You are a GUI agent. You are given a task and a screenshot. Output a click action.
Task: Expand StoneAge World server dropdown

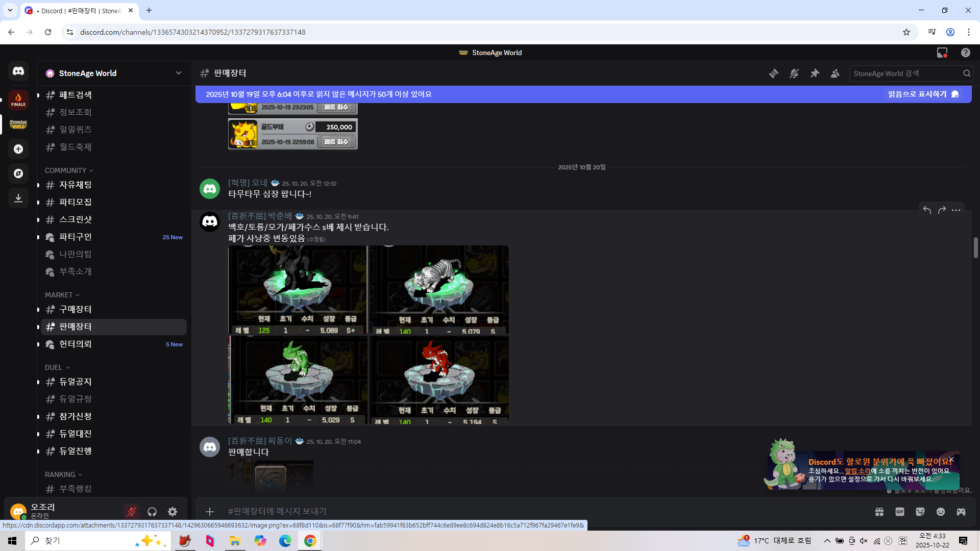[x=178, y=73]
